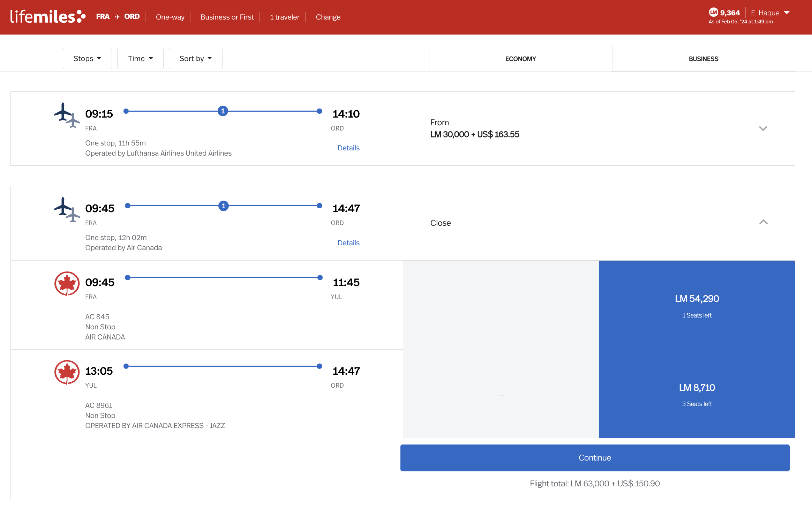812x508 pixels.
Task: Click the plane arrow between FRA and ORD
Action: click(117, 17)
